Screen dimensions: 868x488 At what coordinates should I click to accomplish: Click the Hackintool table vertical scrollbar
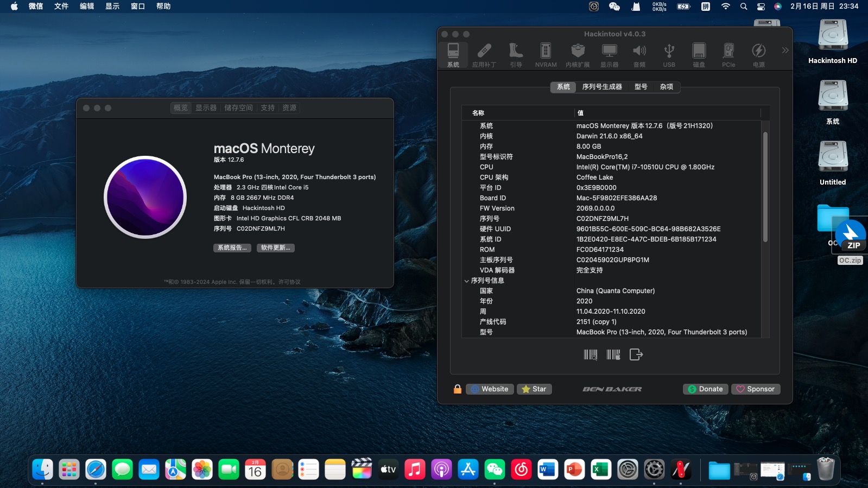(765, 187)
